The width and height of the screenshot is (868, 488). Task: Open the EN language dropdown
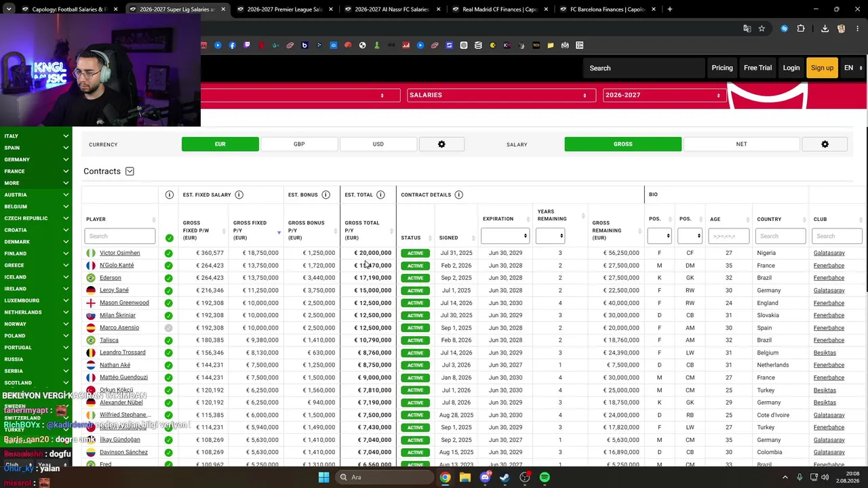852,68
